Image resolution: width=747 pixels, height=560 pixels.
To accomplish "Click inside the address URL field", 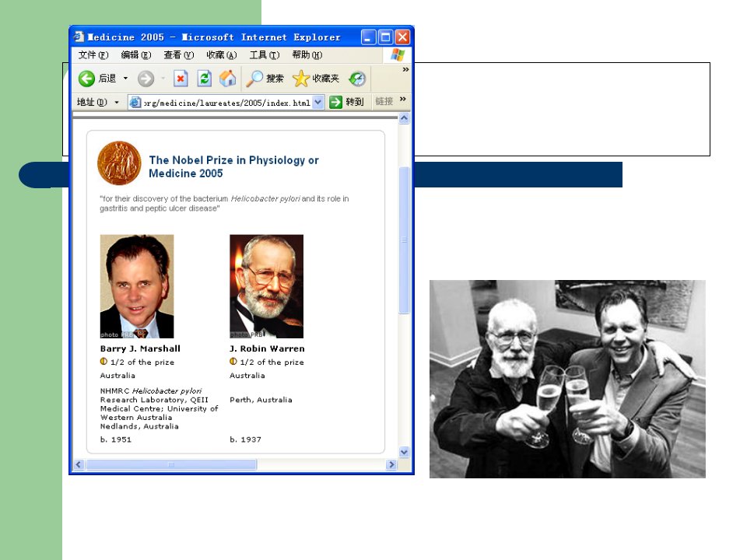I will pos(226,103).
